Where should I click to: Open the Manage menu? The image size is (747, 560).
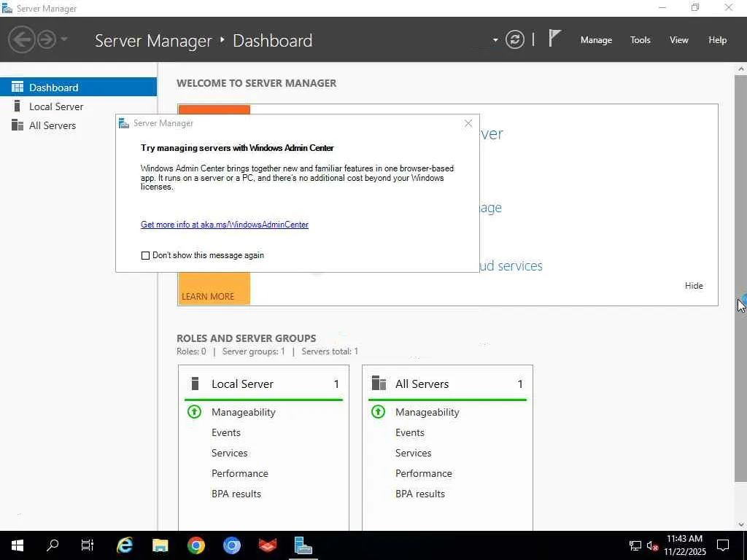pos(596,40)
